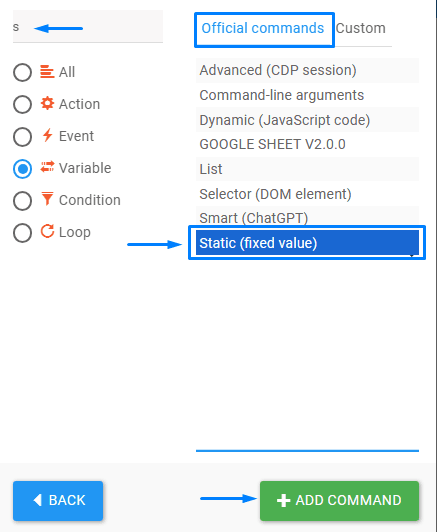Image resolution: width=437 pixels, height=532 pixels.
Task: Click the Action gear icon
Action: (47, 103)
